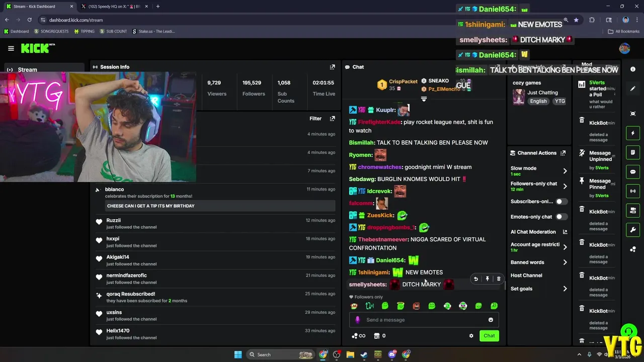
Task: Open All Bookmarks folder
Action: click(624, 31)
